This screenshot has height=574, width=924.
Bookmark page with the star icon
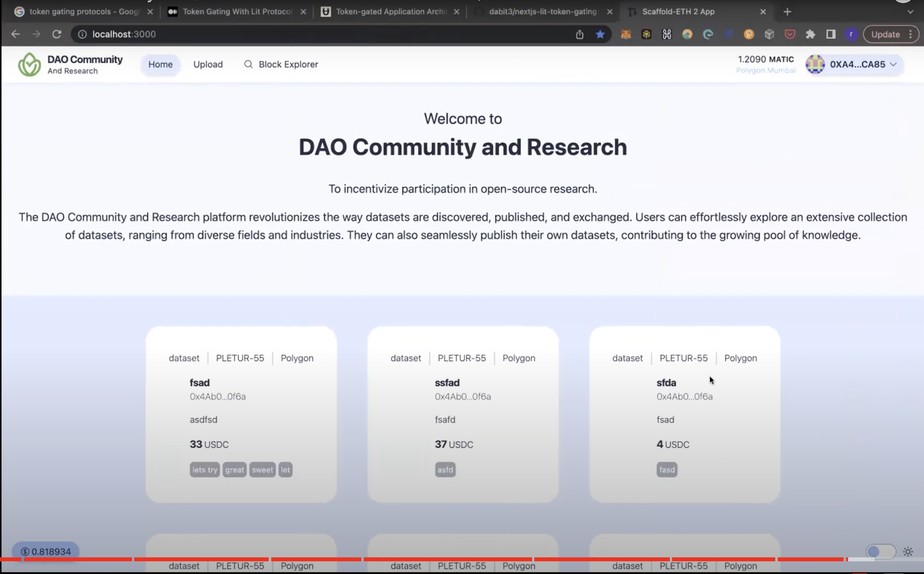pyautogui.click(x=600, y=34)
